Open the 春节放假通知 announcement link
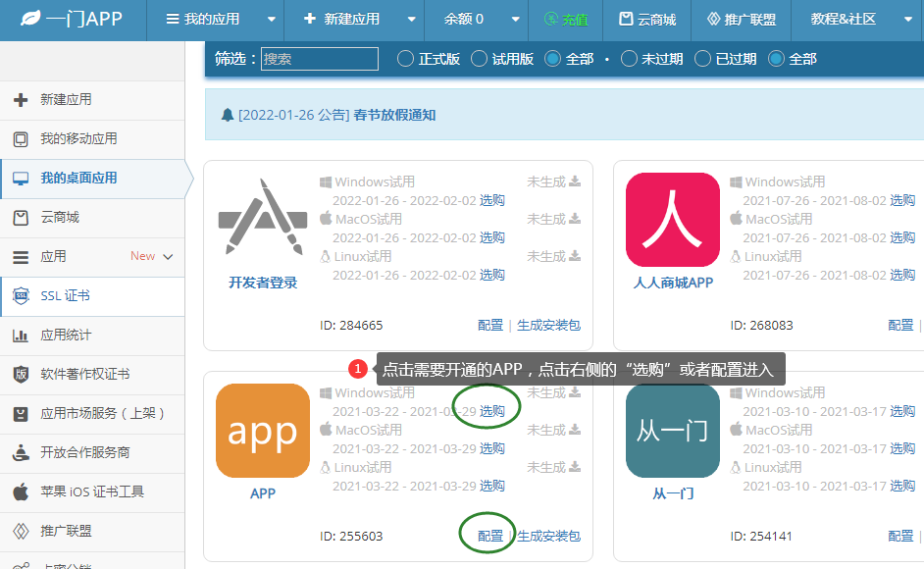The image size is (924, 569). coord(394,115)
